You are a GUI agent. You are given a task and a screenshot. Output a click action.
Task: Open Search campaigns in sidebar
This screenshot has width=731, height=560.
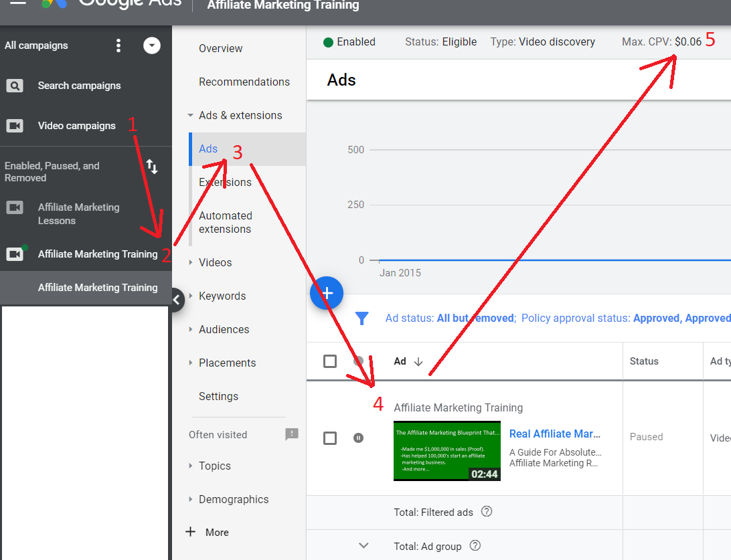click(79, 86)
